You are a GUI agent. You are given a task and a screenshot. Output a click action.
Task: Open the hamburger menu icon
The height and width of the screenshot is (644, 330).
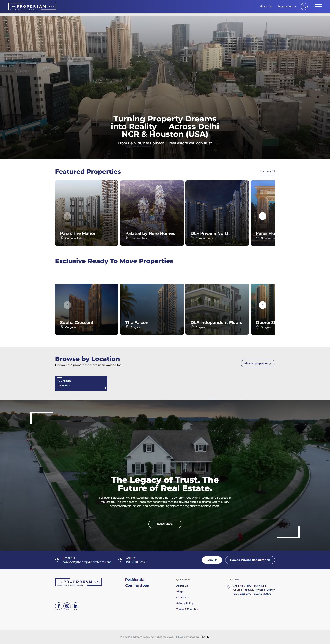click(x=318, y=7)
